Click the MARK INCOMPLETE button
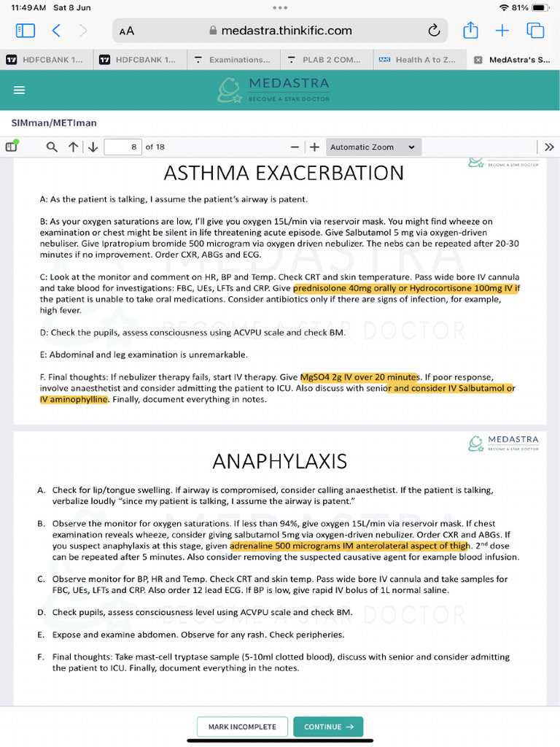Image resolution: width=560 pixels, height=747 pixels. coord(242,727)
